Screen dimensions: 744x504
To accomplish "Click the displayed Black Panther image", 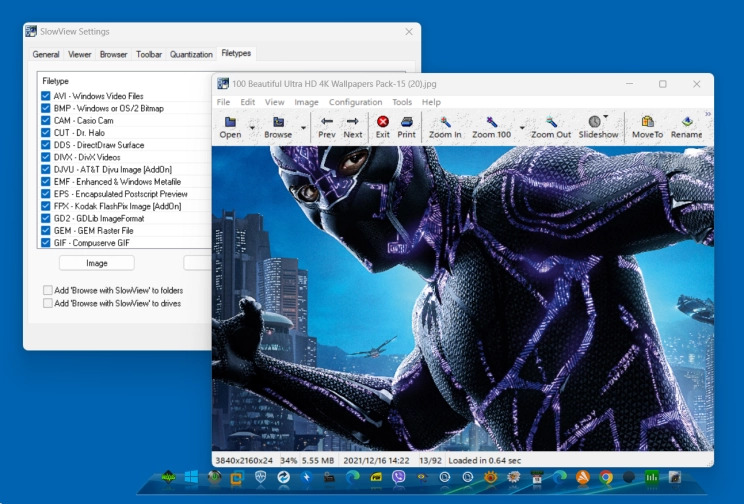I will [463, 299].
